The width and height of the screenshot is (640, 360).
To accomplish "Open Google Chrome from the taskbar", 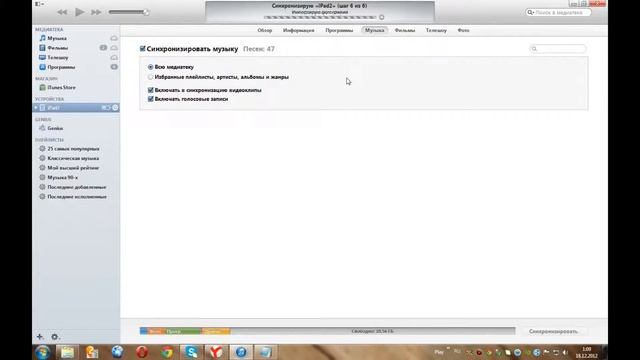I will [x=167, y=352].
